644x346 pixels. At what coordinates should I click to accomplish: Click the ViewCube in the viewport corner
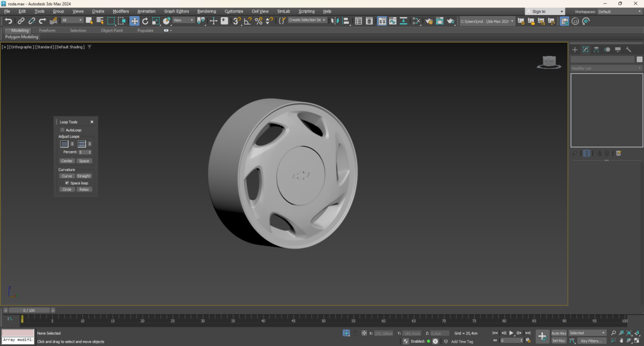549,62
